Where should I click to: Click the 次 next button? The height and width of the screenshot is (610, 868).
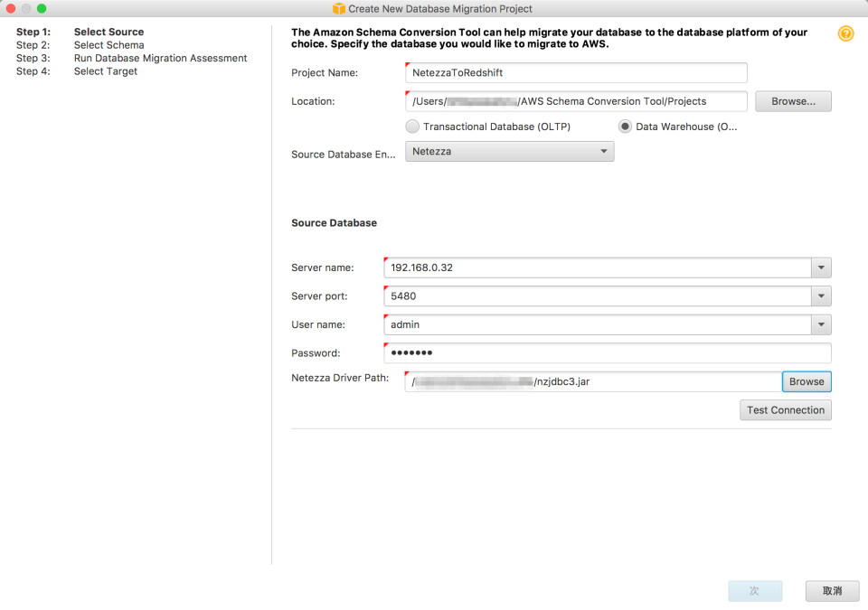pyautogui.click(x=755, y=590)
